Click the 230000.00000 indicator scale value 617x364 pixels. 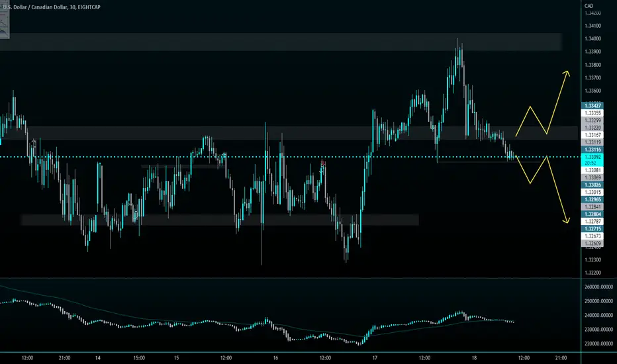598,330
